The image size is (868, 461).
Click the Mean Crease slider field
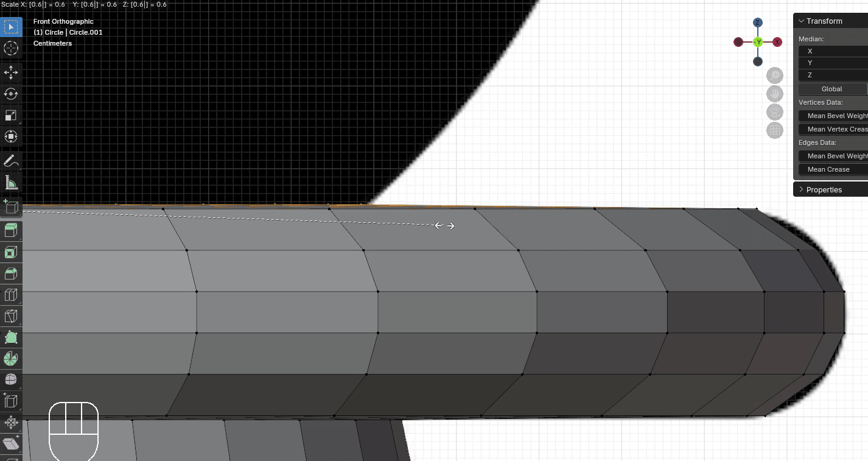[833, 169]
